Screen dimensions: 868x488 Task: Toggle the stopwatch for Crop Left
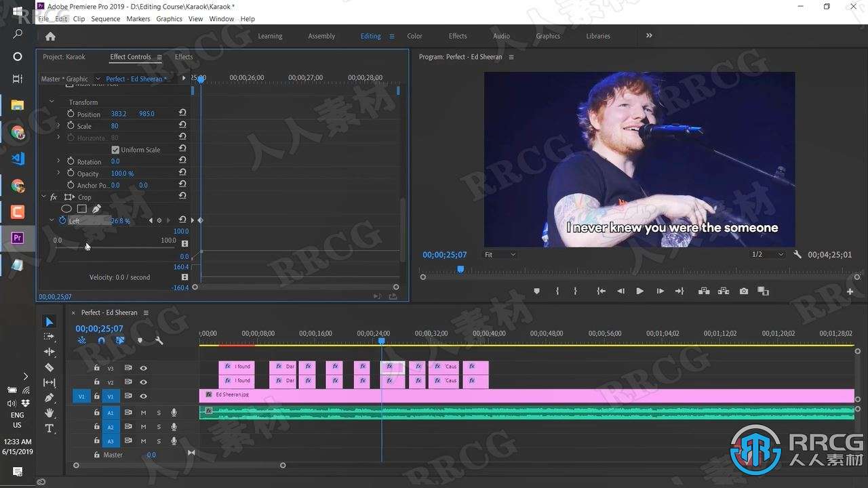coord(63,221)
